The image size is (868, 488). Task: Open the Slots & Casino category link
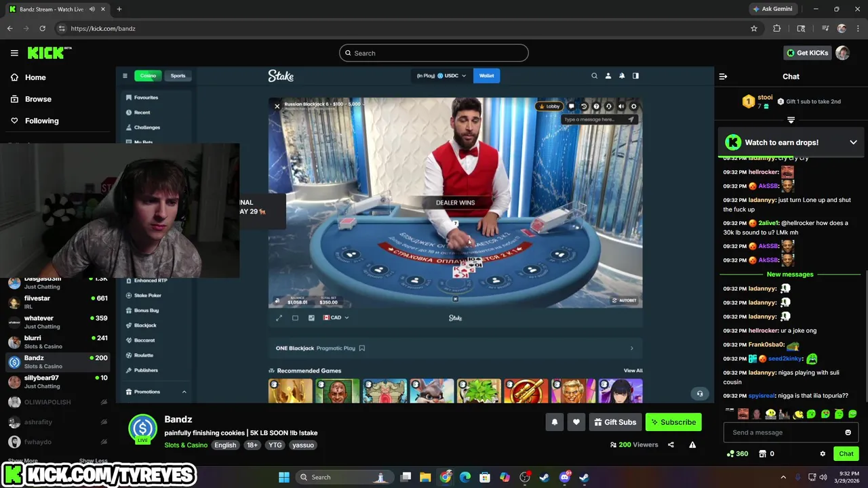click(x=186, y=445)
